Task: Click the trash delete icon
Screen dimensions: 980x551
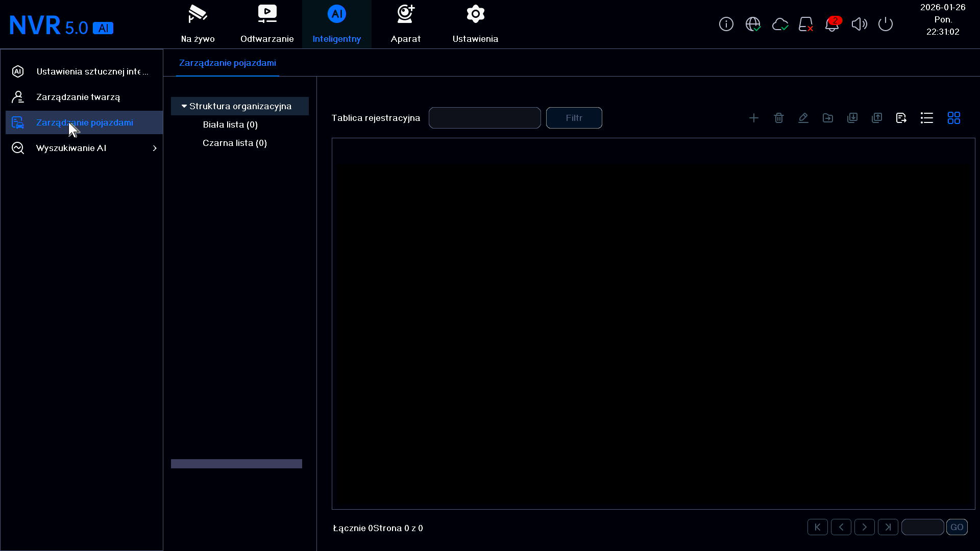Action: coord(778,118)
